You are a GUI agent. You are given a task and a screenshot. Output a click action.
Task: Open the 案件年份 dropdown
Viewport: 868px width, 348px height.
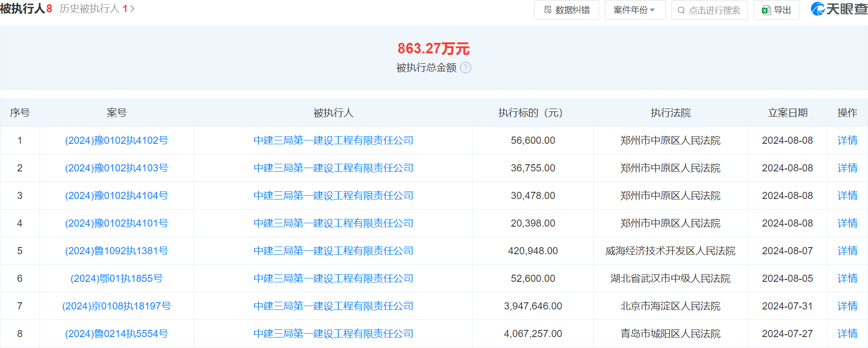pyautogui.click(x=635, y=10)
